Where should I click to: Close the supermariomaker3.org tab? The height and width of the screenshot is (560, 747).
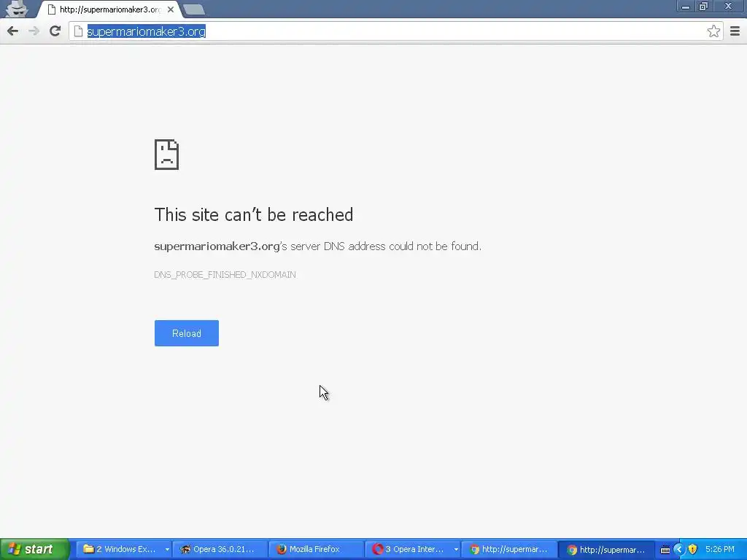coord(171,9)
